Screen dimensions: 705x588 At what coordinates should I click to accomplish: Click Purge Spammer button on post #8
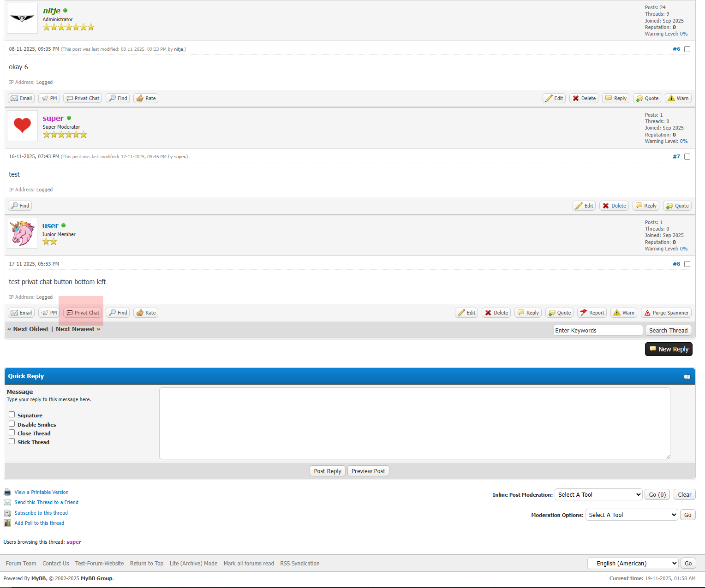[x=666, y=313]
